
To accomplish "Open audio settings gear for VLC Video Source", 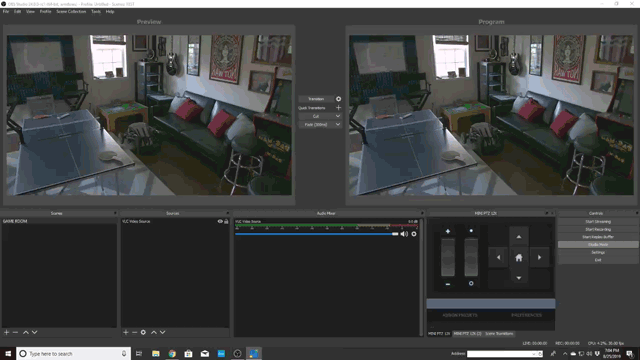I will point(414,234).
